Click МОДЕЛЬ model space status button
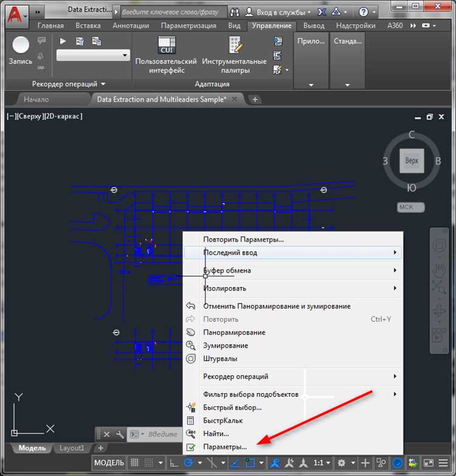 pyautogui.click(x=109, y=463)
